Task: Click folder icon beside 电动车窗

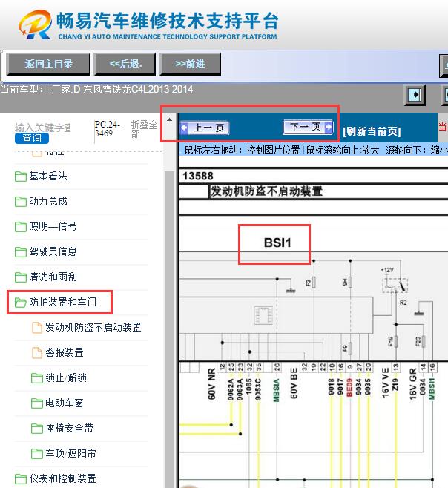Action: tap(37, 403)
